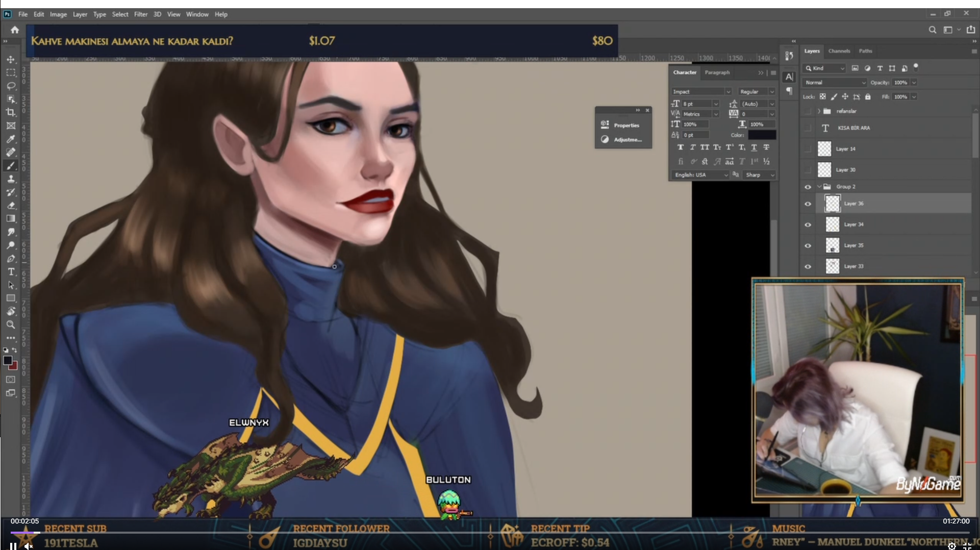Select the Eraser tool
Viewport: 980px width, 550px height.
(11, 205)
